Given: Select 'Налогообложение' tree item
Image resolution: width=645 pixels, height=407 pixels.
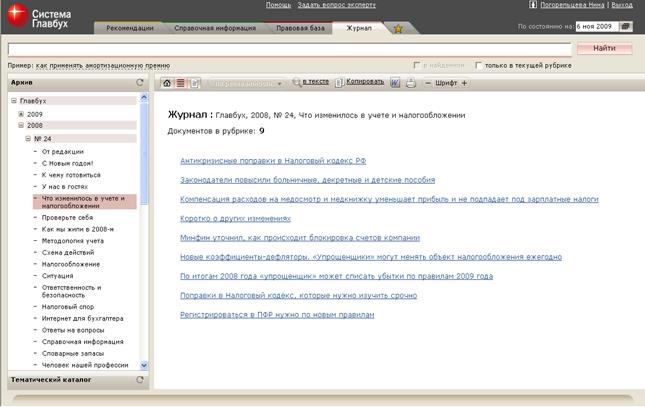Looking at the screenshot, I should pos(71,264).
